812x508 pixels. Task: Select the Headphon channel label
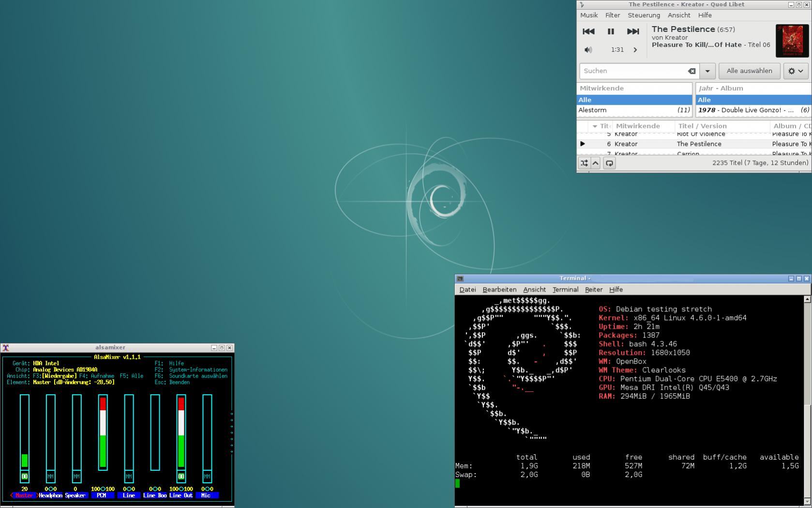pos(50,495)
